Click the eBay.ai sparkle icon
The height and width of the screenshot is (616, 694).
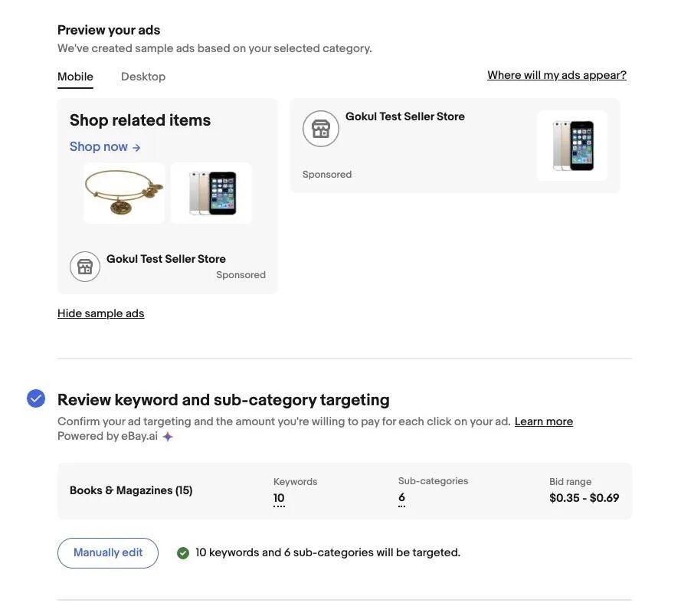click(168, 437)
